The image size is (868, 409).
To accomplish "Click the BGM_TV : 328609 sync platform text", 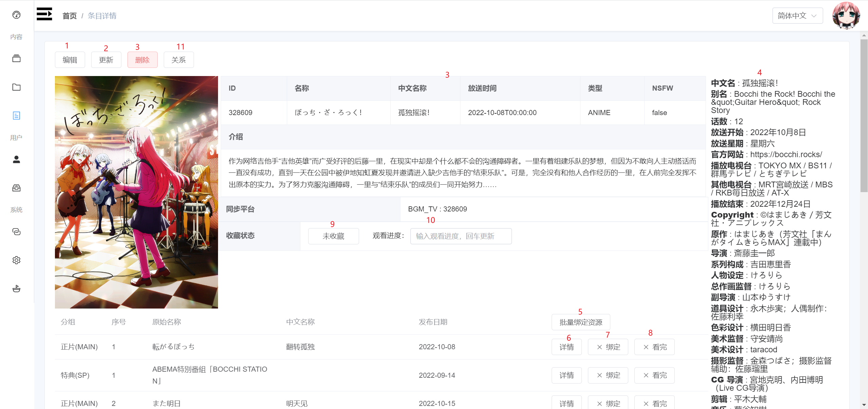I will click(x=437, y=209).
